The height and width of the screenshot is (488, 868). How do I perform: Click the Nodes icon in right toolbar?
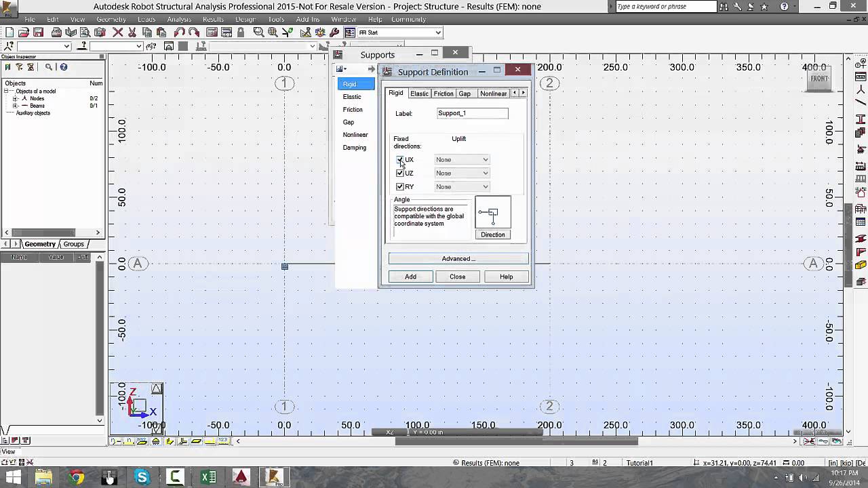861,89
